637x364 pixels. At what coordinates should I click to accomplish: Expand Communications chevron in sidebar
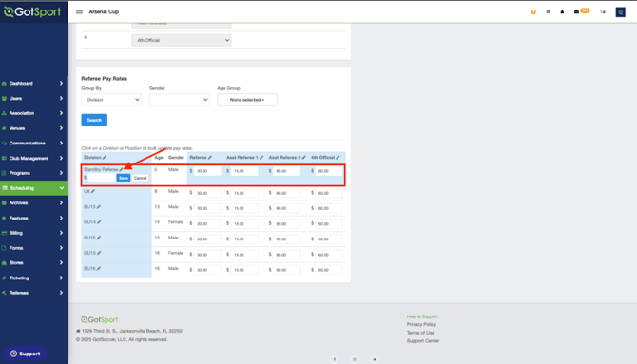(61, 143)
